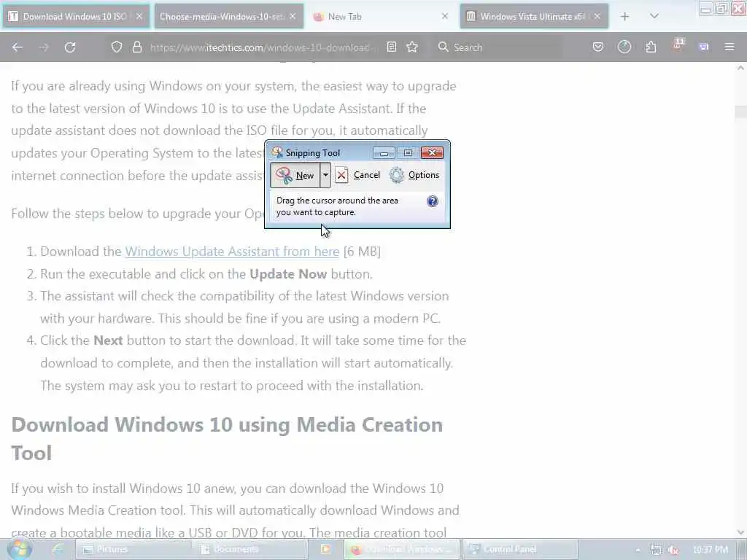Click the scrollbar up arrow
This screenshot has width=747, height=560.
tap(740, 68)
